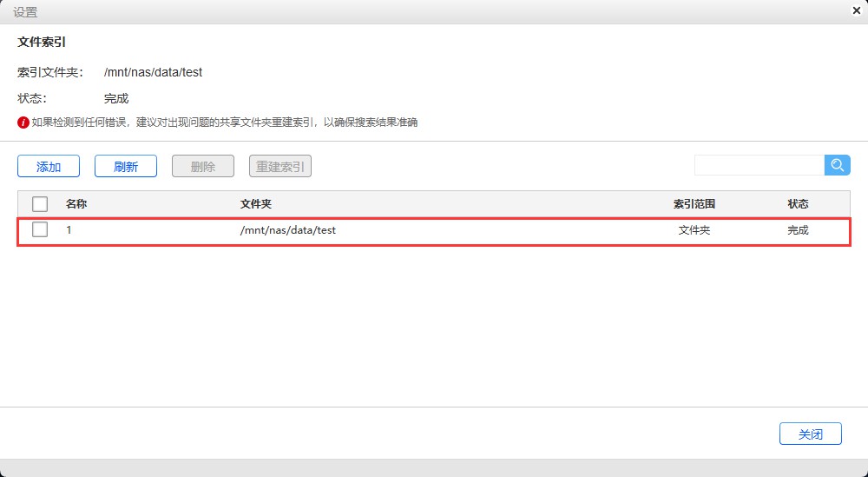The height and width of the screenshot is (477, 868).
Task: Click the 索引范围 column header
Action: tap(694, 204)
